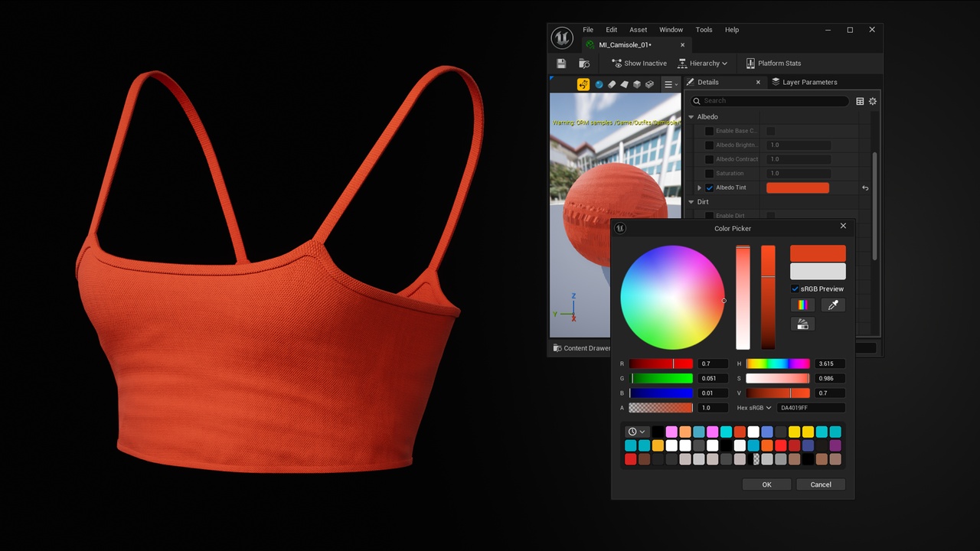Switch to the Layer Parameters tab
The width and height of the screenshot is (980, 551).
[804, 82]
